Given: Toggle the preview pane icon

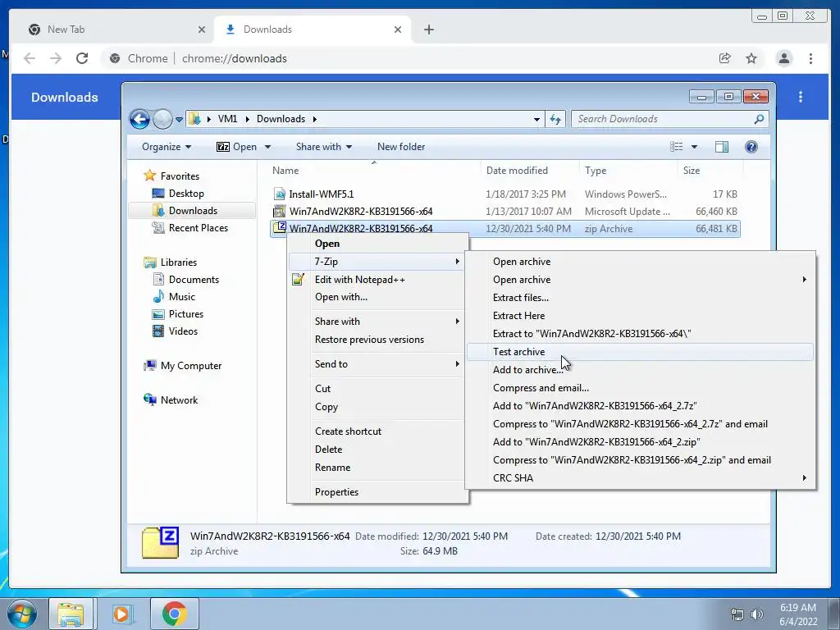Looking at the screenshot, I should click(x=722, y=147).
